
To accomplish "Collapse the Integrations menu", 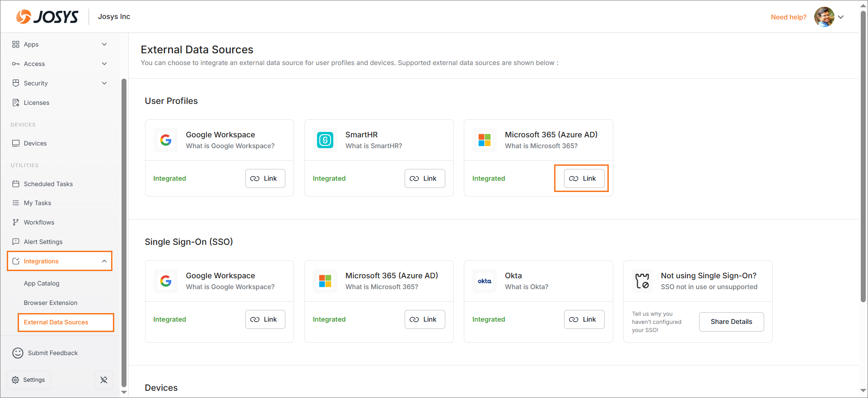I will pos(104,261).
